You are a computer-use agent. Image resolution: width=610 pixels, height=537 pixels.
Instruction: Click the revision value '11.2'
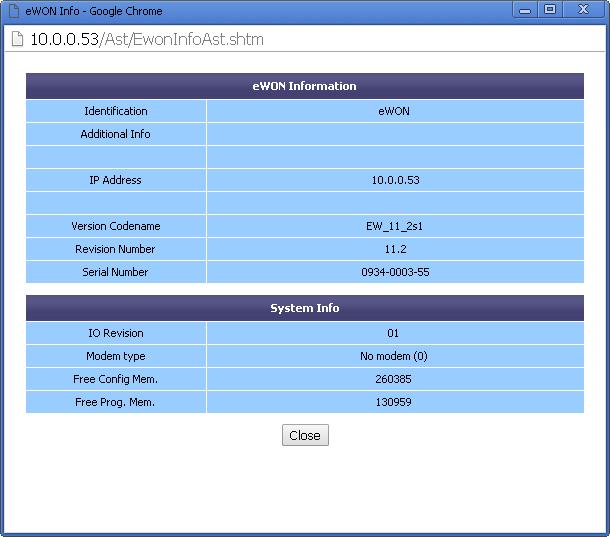(x=396, y=249)
